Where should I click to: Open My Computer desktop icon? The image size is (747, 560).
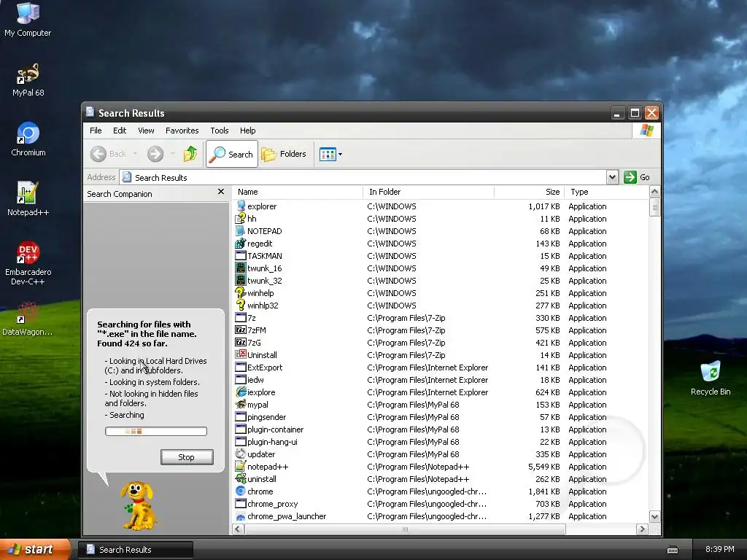(28, 19)
